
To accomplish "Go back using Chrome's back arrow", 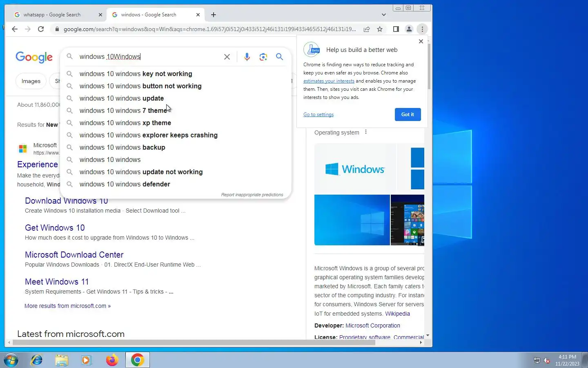I will (x=15, y=29).
